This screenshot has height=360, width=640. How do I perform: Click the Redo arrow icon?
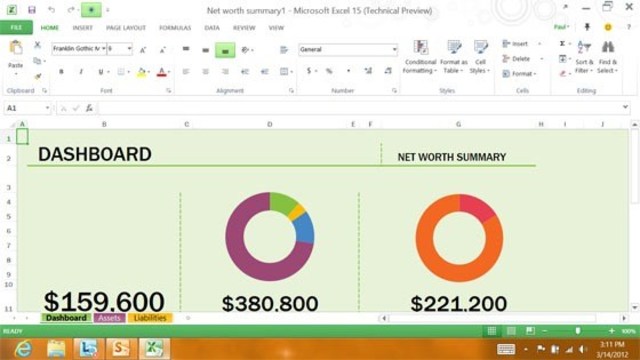tap(71, 10)
